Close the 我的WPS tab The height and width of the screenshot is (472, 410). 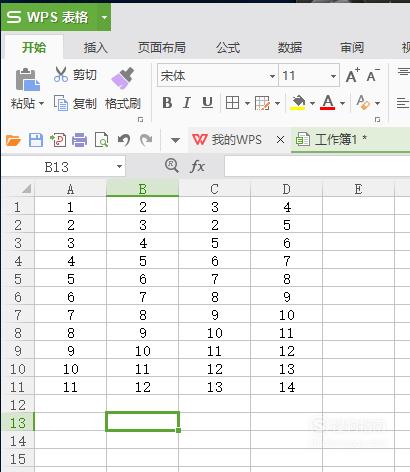[x=280, y=140]
